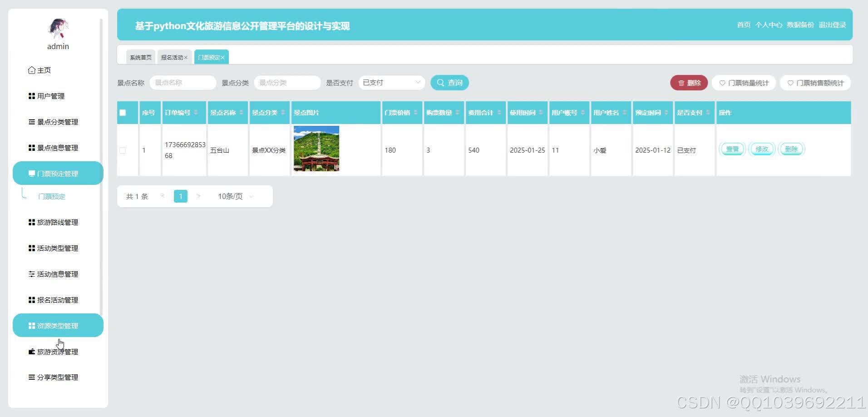This screenshot has width=868, height=417.
Task: Open 是否支付 dropdown
Action: pyautogui.click(x=391, y=83)
